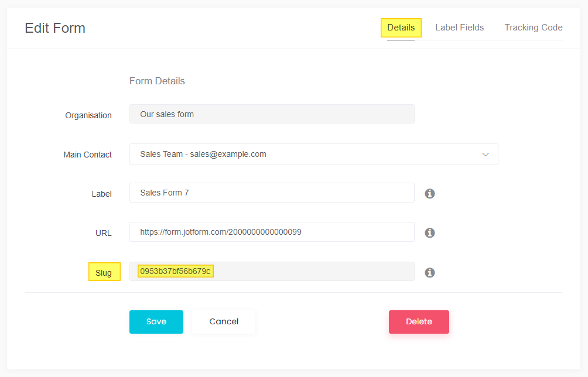The image size is (588, 377).
Task: Go to the Tracking Code tab
Action: (x=534, y=28)
